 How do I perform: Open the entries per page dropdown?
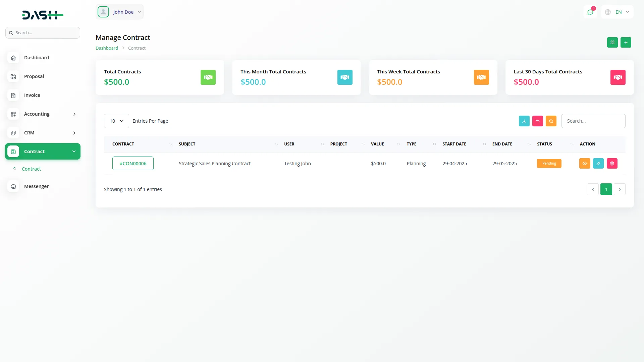click(x=116, y=121)
